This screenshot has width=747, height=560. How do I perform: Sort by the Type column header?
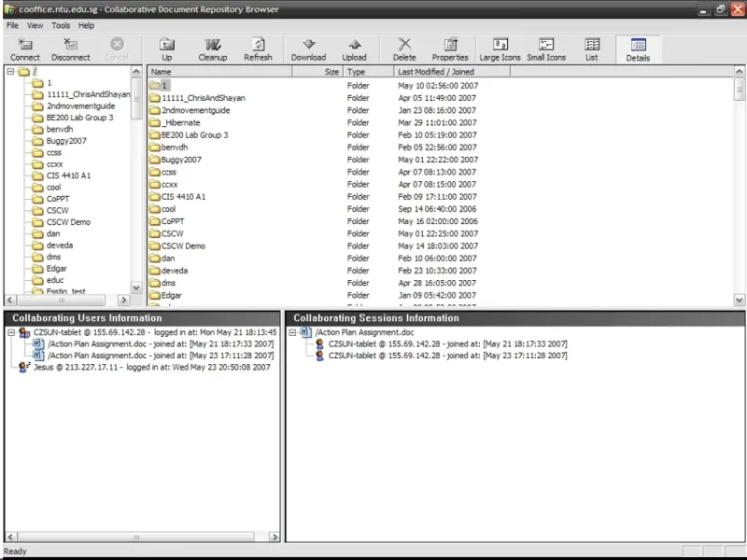[369, 72]
